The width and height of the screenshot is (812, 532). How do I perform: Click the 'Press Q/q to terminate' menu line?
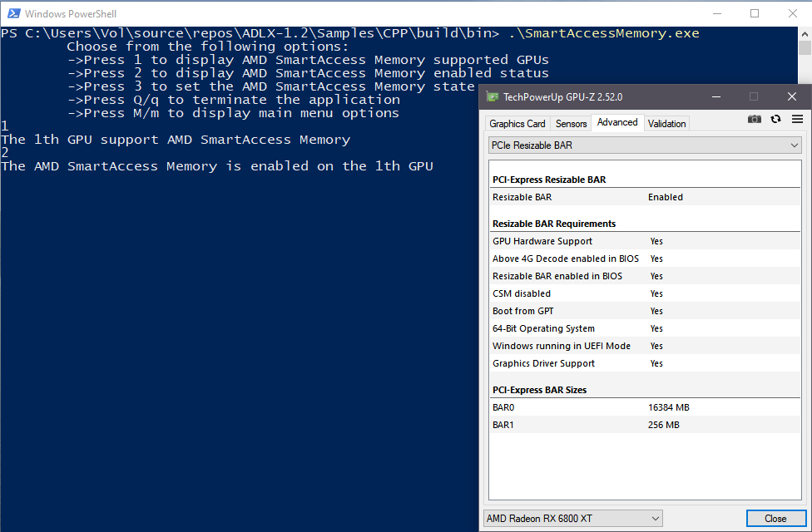(x=234, y=100)
